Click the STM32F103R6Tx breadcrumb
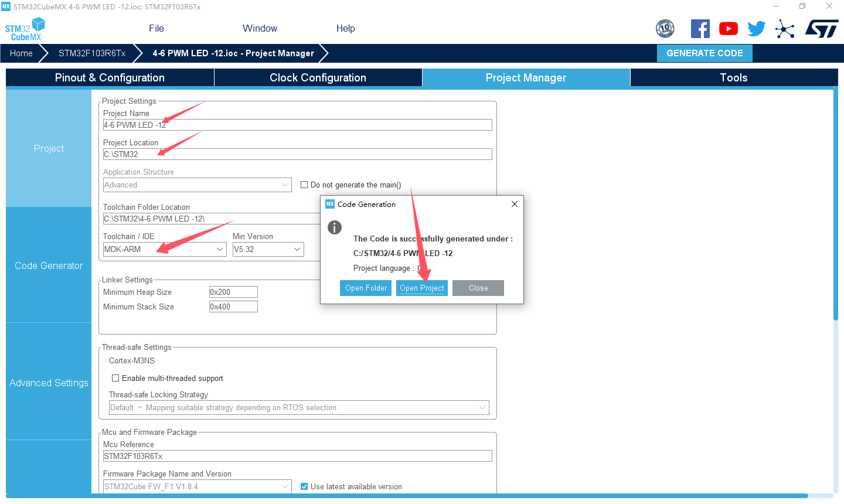This screenshot has height=504, width=844. (x=92, y=53)
